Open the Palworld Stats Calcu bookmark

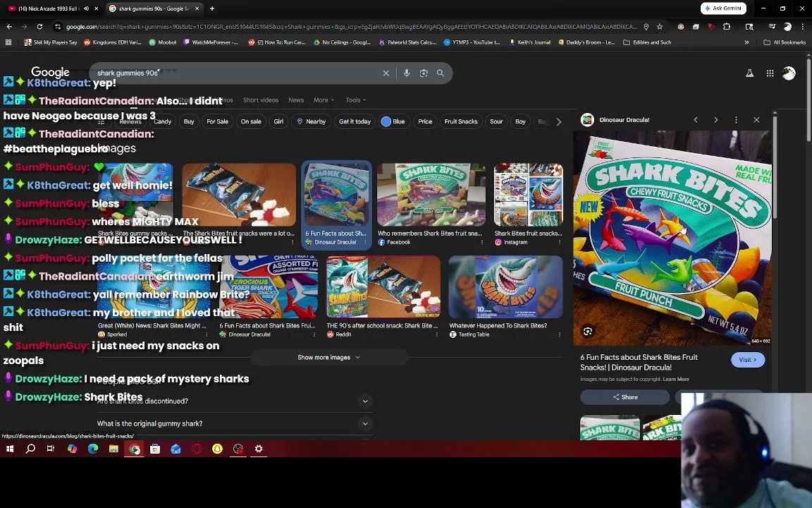coord(407,42)
